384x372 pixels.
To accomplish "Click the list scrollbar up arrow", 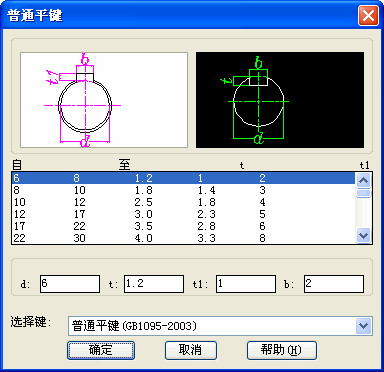I will (363, 181).
